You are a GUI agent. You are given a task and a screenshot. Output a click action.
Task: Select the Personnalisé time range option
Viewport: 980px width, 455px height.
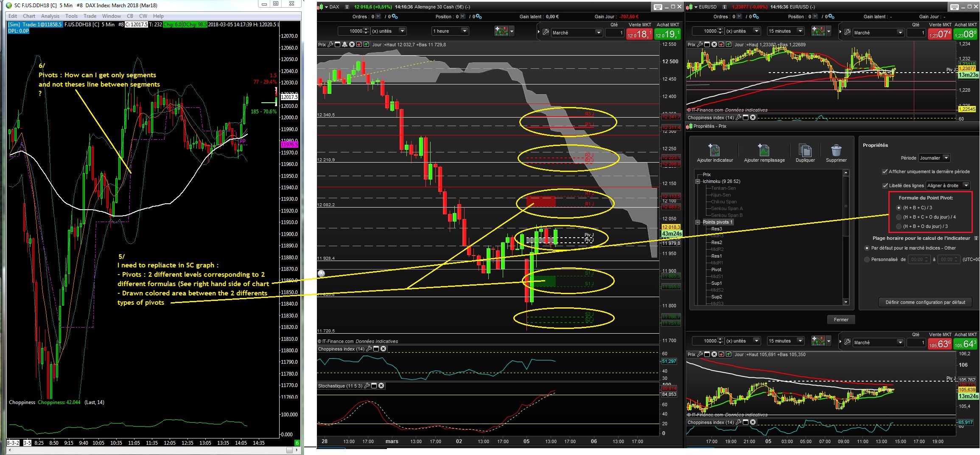pyautogui.click(x=867, y=259)
